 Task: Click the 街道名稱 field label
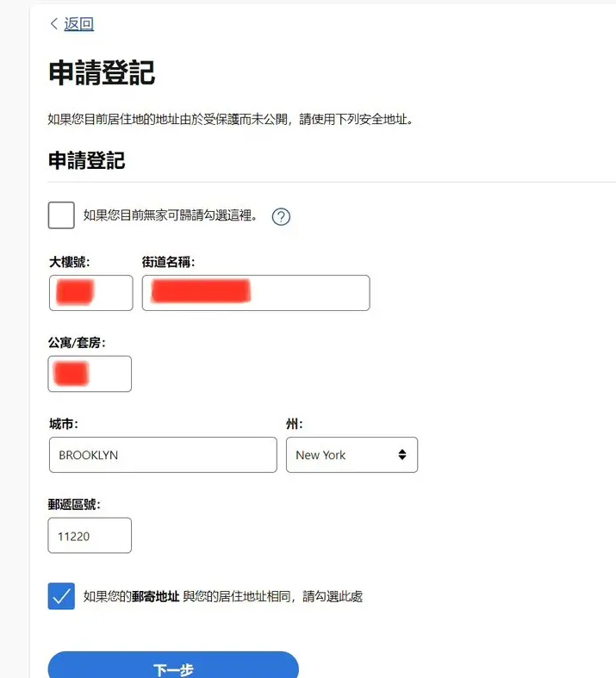168,262
